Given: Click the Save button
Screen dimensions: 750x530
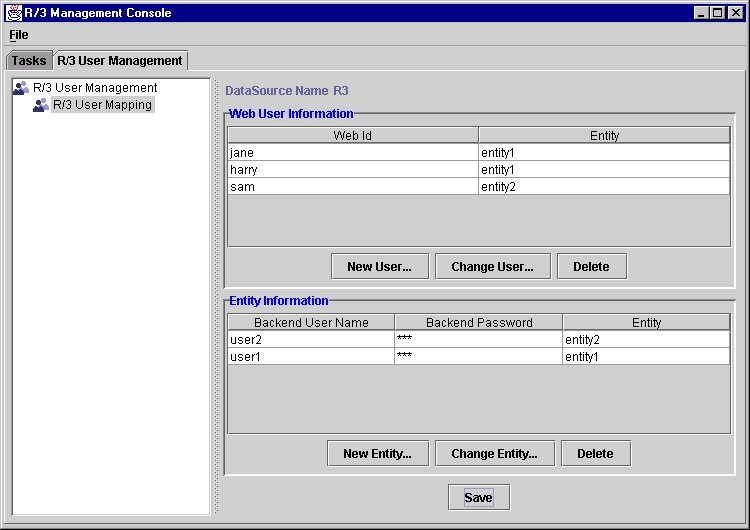Looking at the screenshot, I should click(479, 497).
